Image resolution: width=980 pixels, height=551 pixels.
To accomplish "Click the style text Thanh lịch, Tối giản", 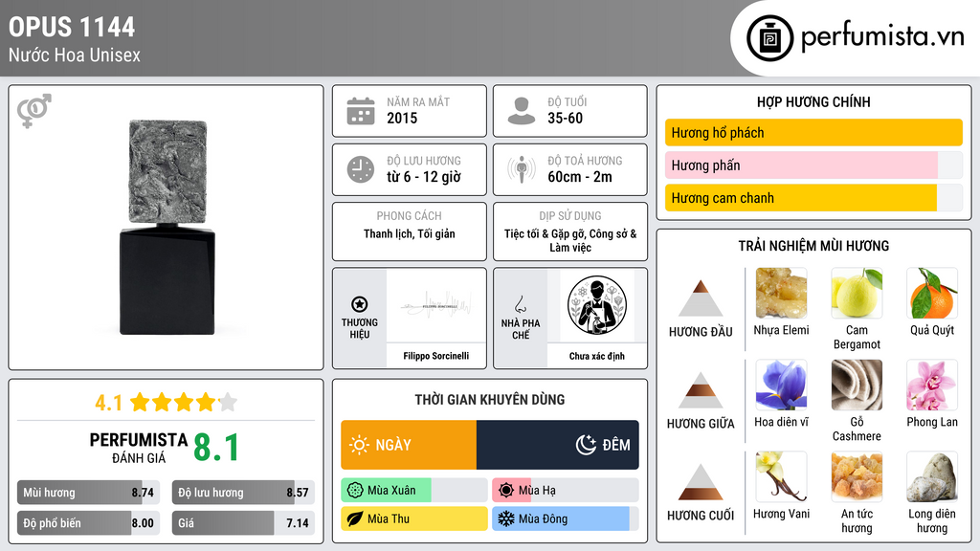I will 410,233.
